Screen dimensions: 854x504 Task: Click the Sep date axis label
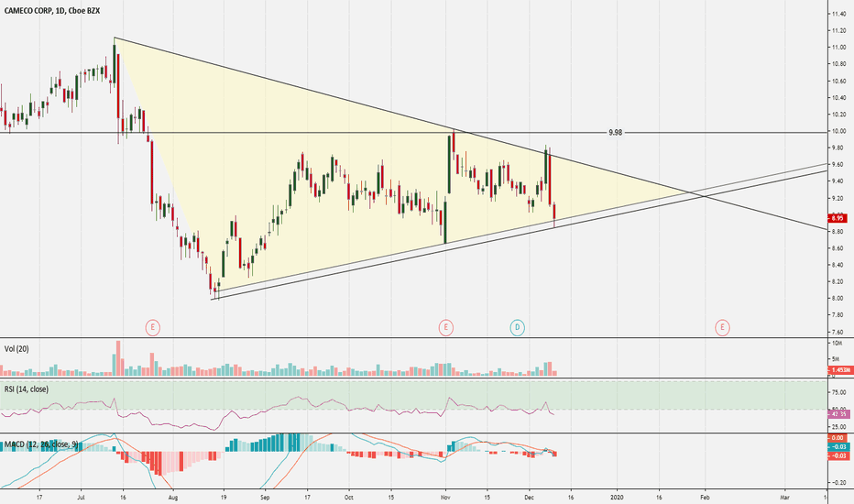click(265, 497)
